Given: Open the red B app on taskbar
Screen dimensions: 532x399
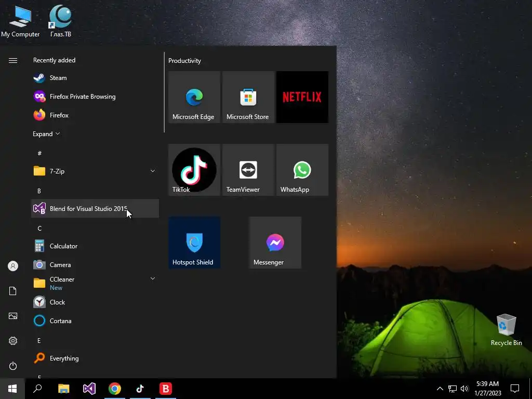Looking at the screenshot, I should [x=166, y=389].
